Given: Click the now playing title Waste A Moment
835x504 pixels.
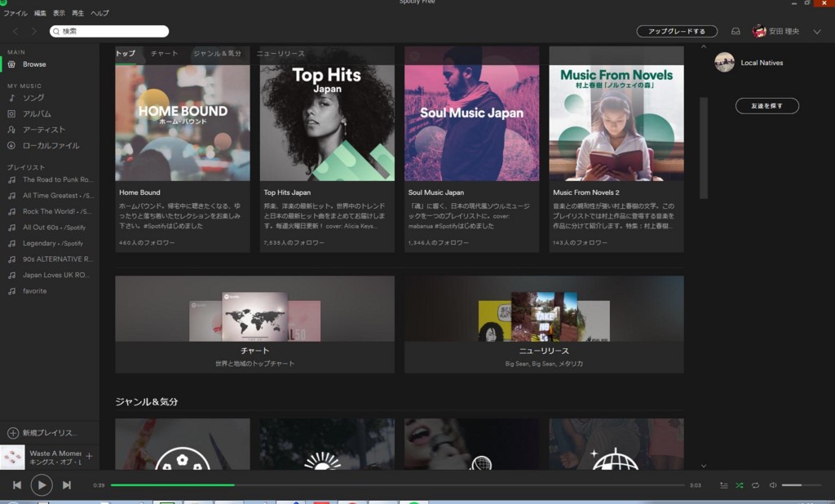Looking at the screenshot, I should point(55,453).
